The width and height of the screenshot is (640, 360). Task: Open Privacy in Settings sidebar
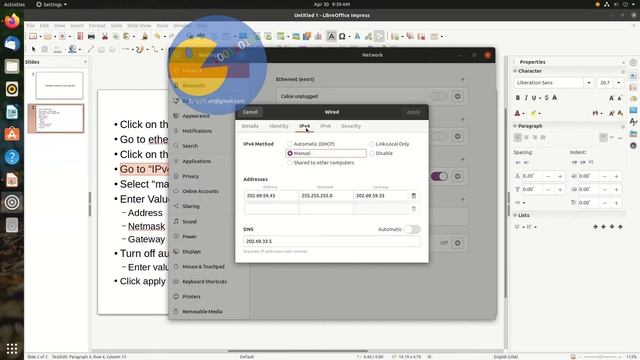tap(190, 176)
